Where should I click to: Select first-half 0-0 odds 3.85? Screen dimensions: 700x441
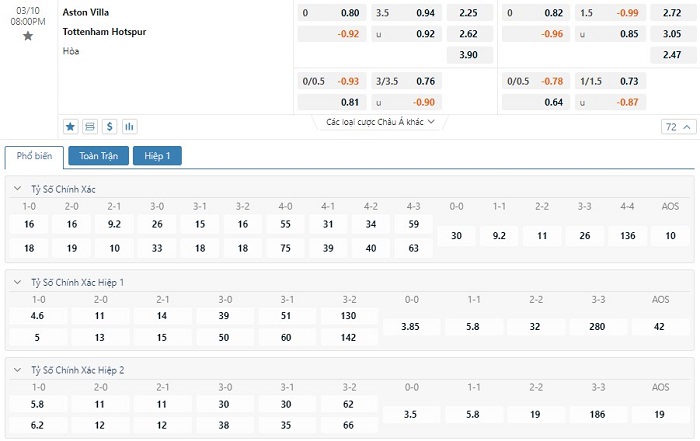410,327
